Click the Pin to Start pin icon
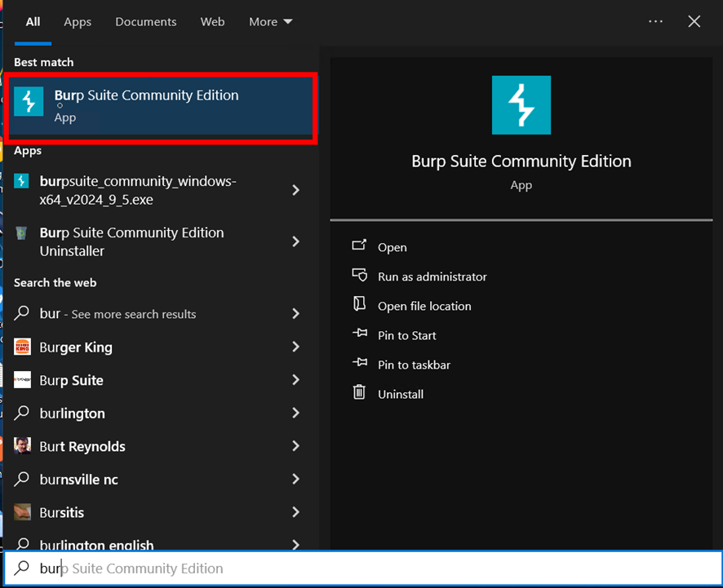This screenshot has height=588, width=723. (x=360, y=334)
